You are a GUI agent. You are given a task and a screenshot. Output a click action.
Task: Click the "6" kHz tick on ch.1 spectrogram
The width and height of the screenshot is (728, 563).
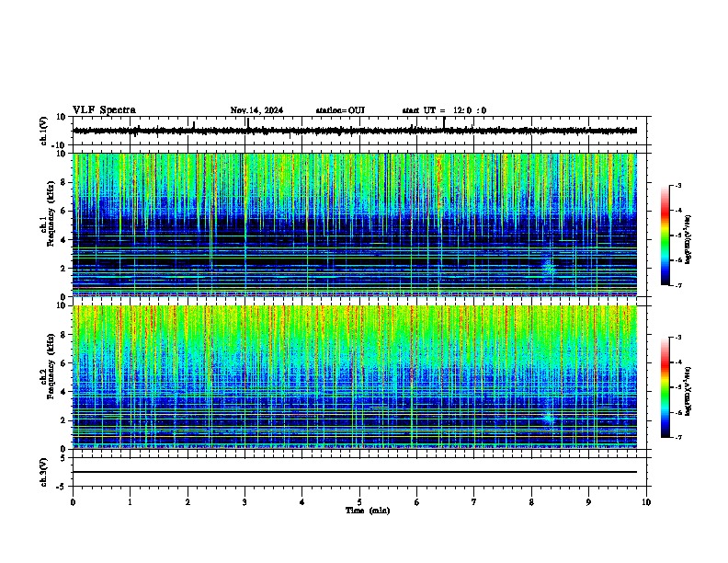(64, 211)
